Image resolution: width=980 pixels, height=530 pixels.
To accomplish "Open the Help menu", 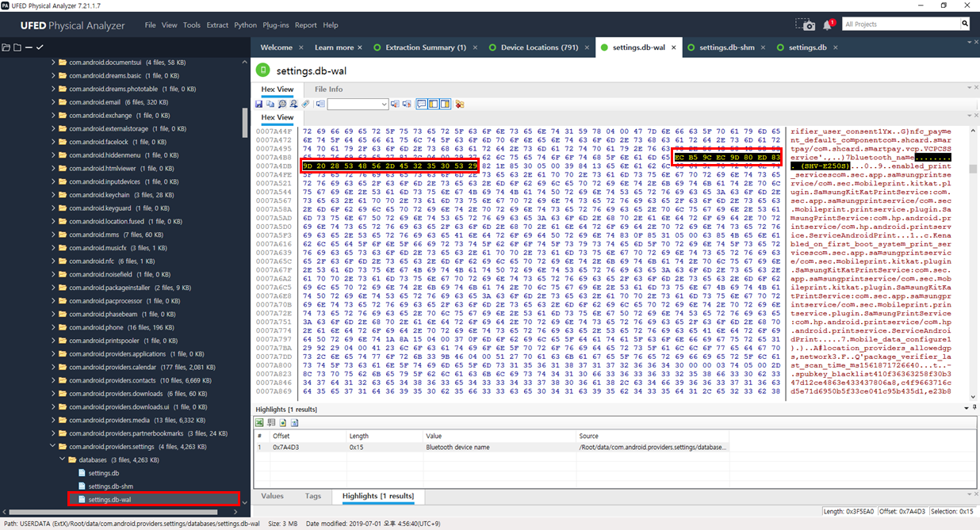I will 331,25.
